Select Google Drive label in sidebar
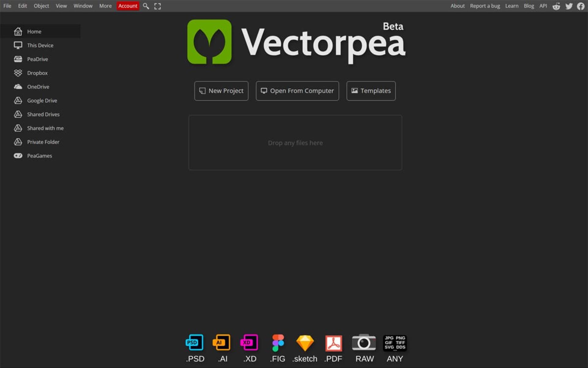Viewport: 588px width, 368px height. tap(42, 101)
